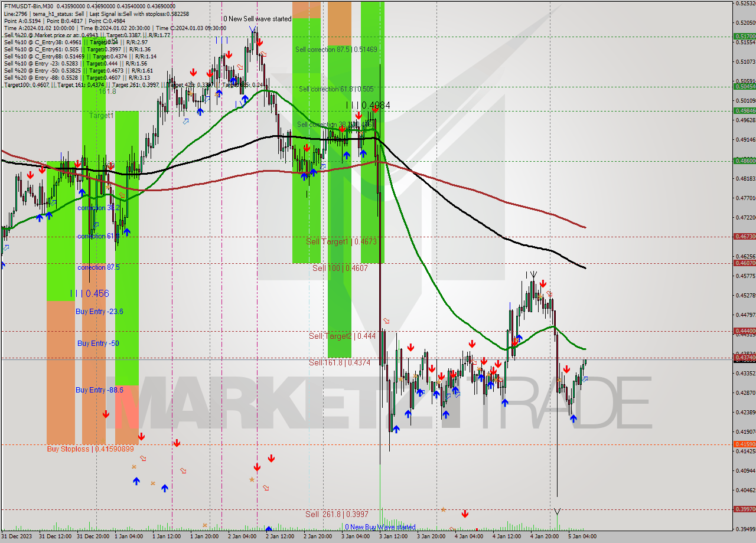This screenshot has width=756, height=543.
Task: Click the 0.46730 red price tag
Action: click(745, 236)
